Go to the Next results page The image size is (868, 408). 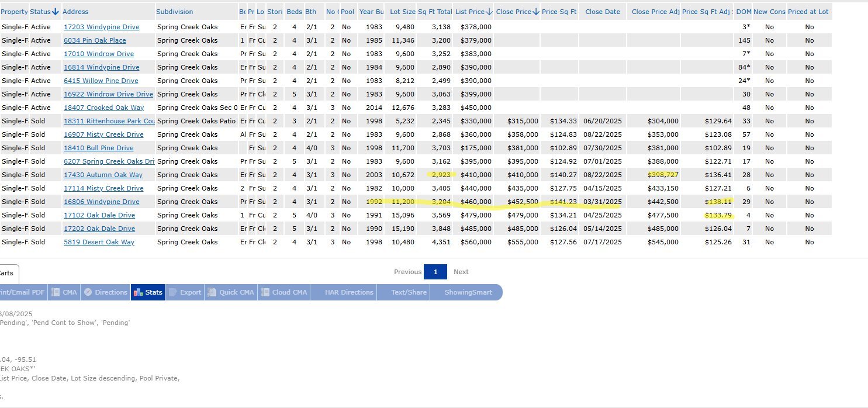pos(461,272)
